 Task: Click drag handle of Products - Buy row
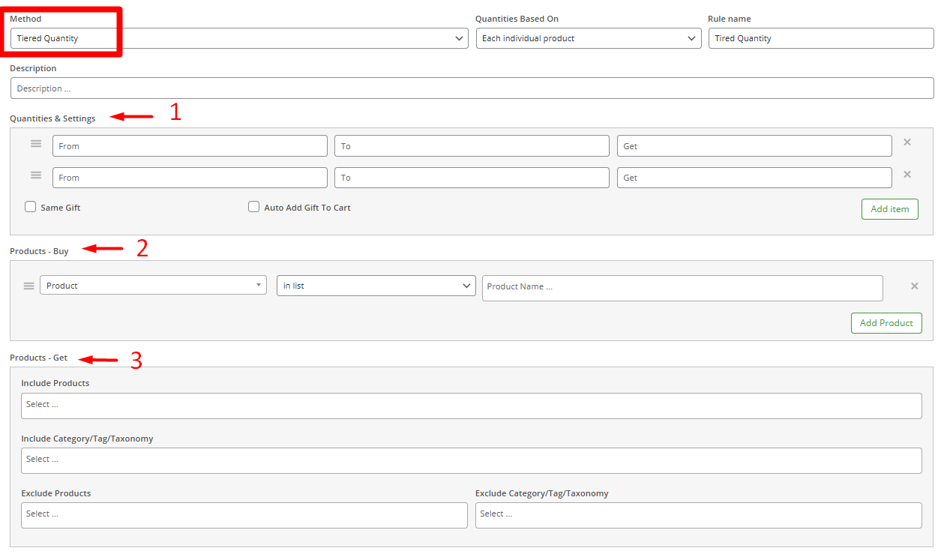[x=29, y=286]
